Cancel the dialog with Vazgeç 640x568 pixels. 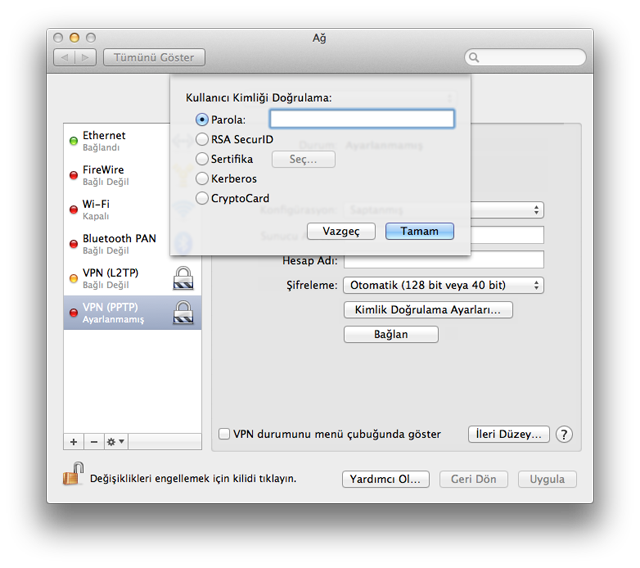341,231
